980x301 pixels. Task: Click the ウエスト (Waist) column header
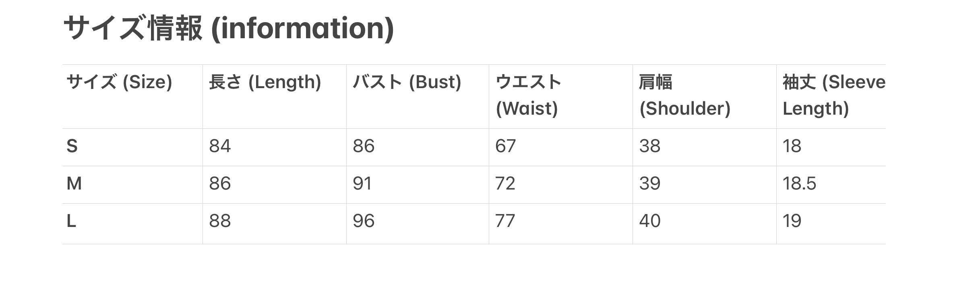click(x=528, y=95)
